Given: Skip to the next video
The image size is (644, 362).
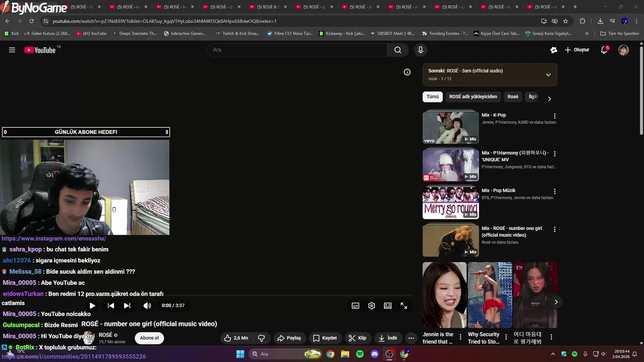Looking at the screenshot, I should [x=127, y=306].
